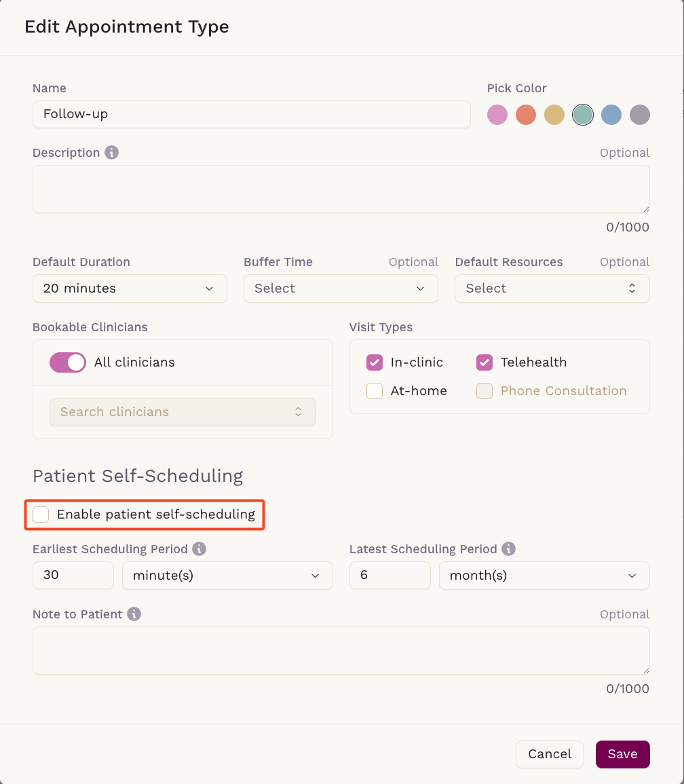Viewport: 684px width, 784px height.
Task: Open the Default Duration dropdown
Action: (x=130, y=288)
